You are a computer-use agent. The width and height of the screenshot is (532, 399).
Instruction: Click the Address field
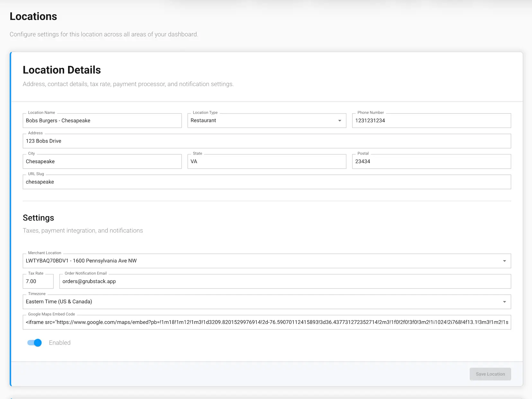pyautogui.click(x=267, y=141)
